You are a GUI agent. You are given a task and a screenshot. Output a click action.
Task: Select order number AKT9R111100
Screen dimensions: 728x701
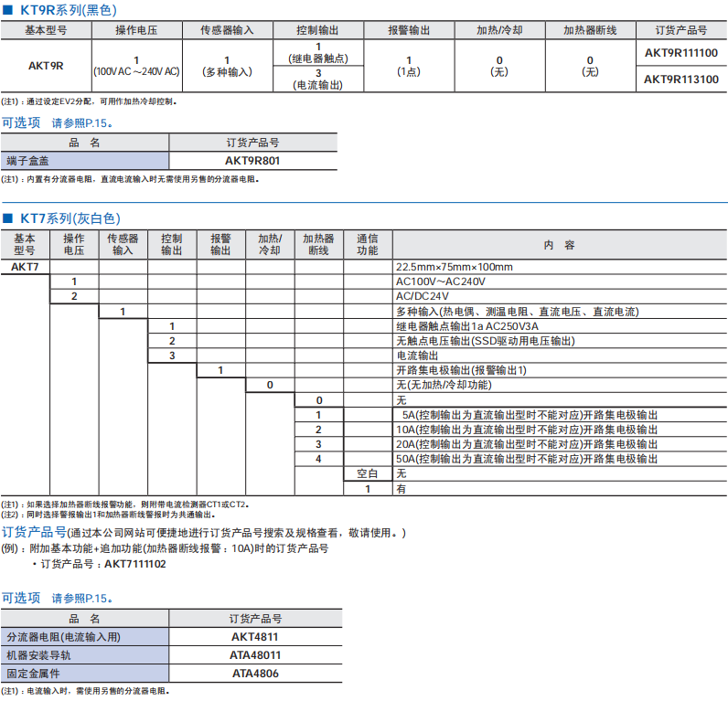tap(680, 53)
